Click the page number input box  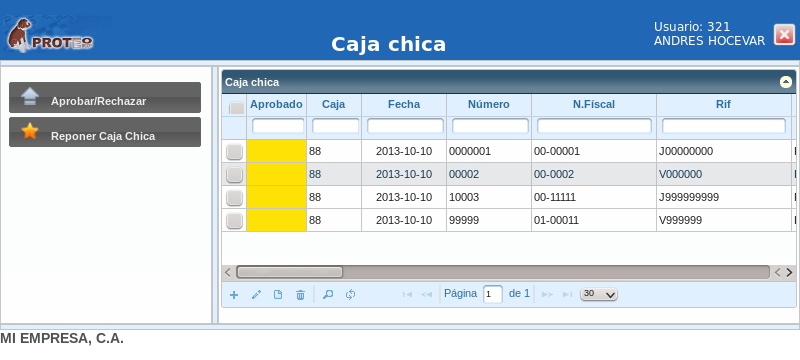(x=493, y=294)
